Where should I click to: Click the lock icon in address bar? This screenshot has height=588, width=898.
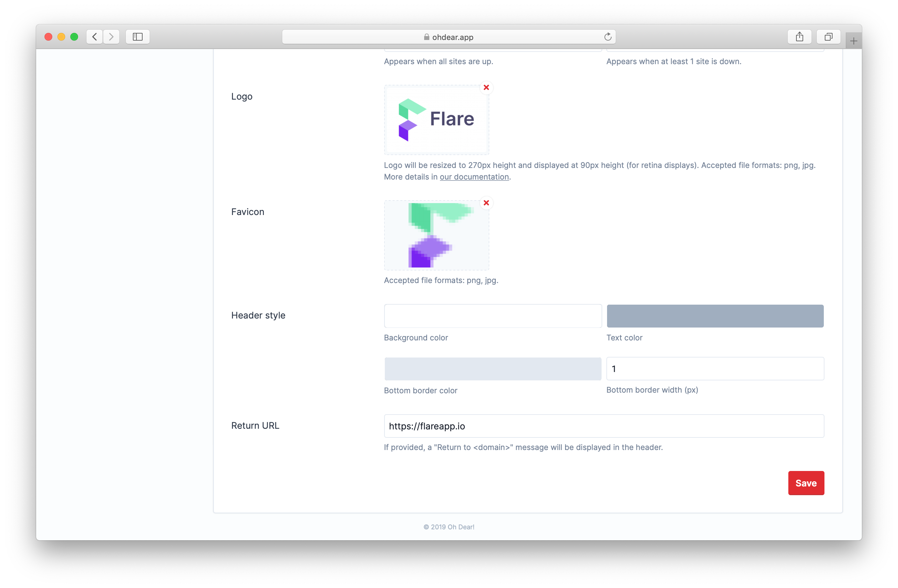(x=426, y=37)
